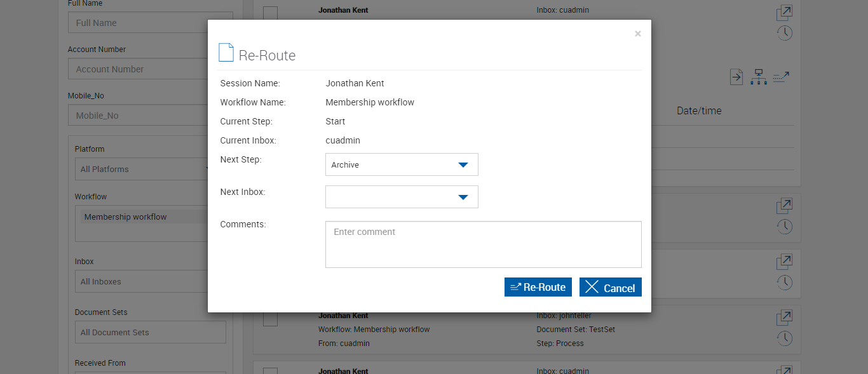Screen dimensions: 868x374
Task: Select Membership workflow in the Workflow filter
Action: (x=125, y=217)
